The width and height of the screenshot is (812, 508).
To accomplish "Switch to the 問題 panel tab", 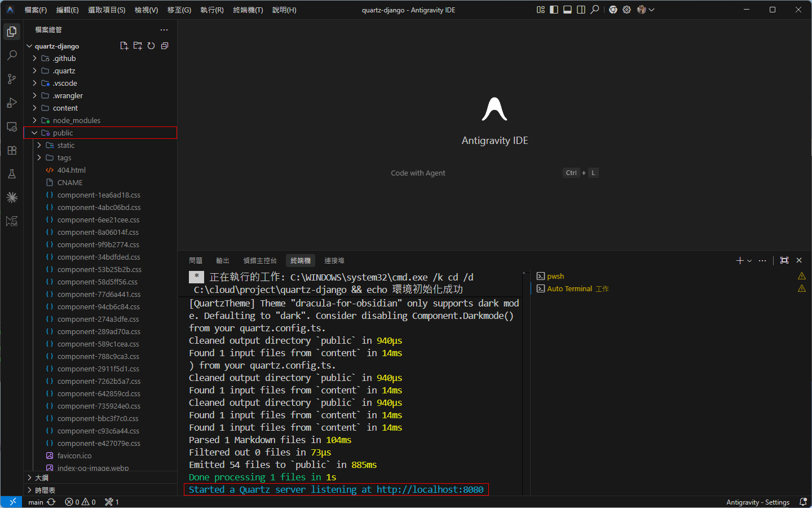I will click(196, 260).
